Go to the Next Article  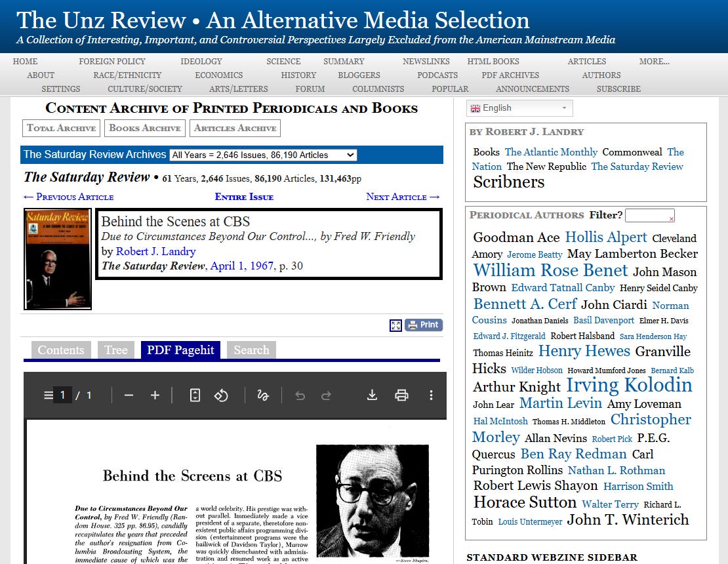(403, 197)
